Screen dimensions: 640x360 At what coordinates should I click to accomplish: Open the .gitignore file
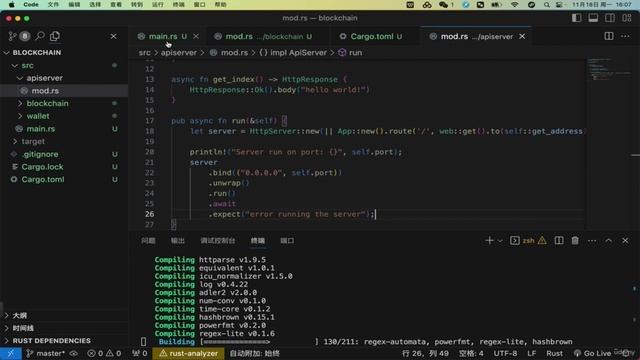point(64,154)
